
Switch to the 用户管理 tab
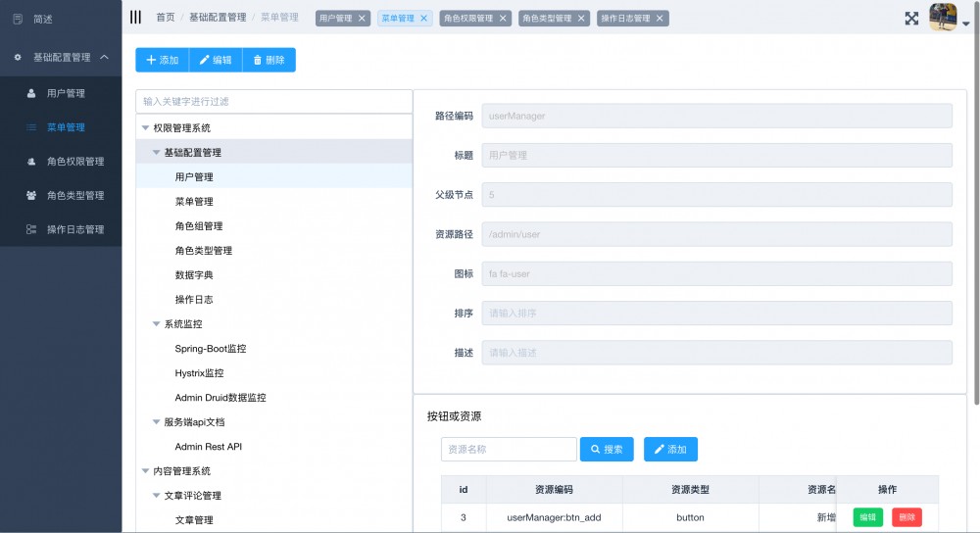[x=335, y=18]
